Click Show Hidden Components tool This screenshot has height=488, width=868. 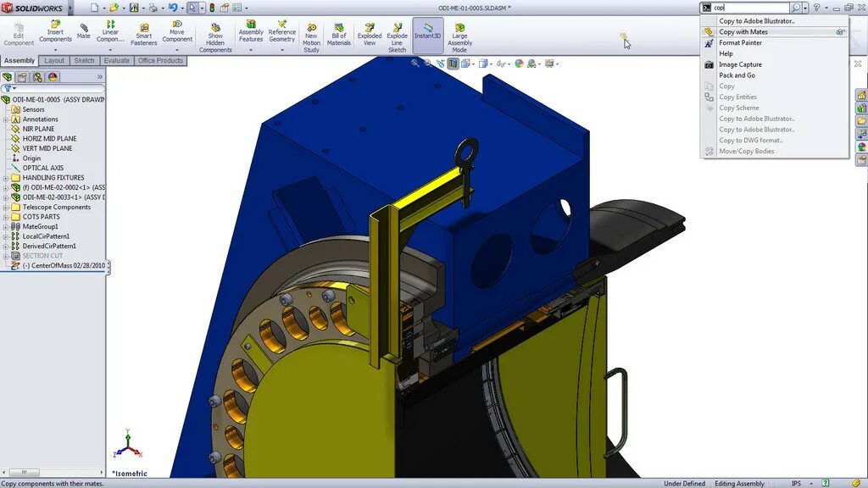(x=215, y=37)
